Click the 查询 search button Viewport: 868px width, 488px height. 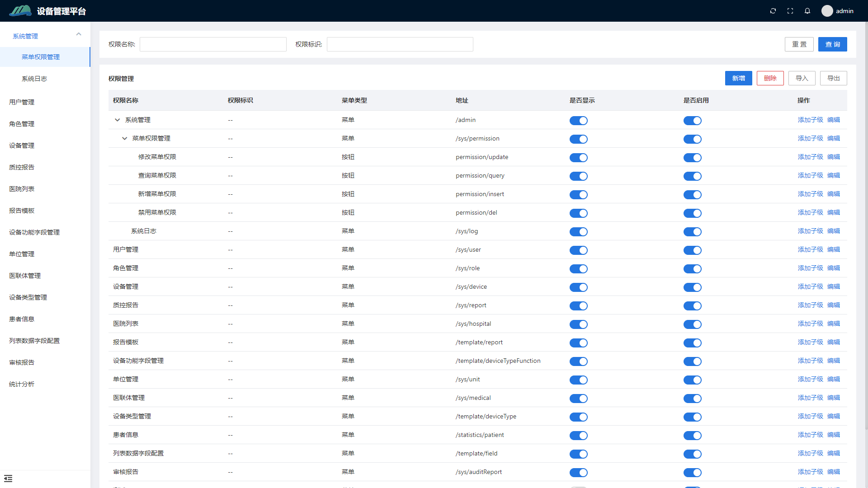coord(832,44)
